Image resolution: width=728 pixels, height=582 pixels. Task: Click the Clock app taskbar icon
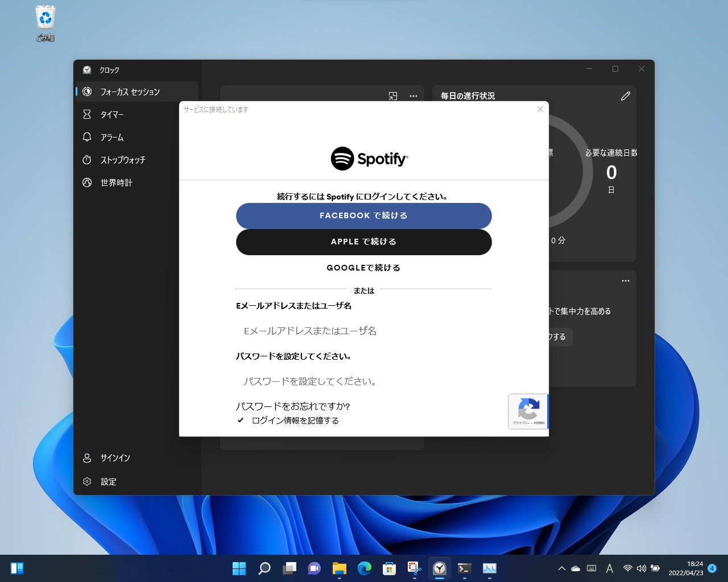440,568
